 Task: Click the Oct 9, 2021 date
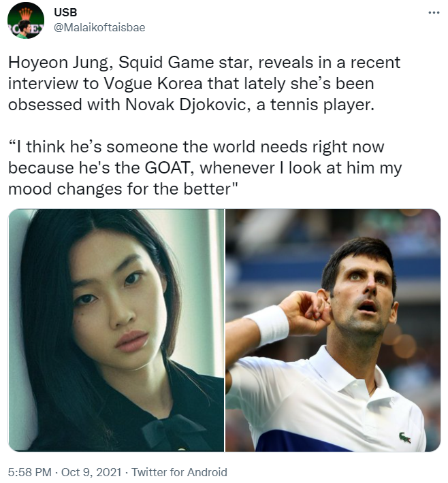click(x=91, y=472)
